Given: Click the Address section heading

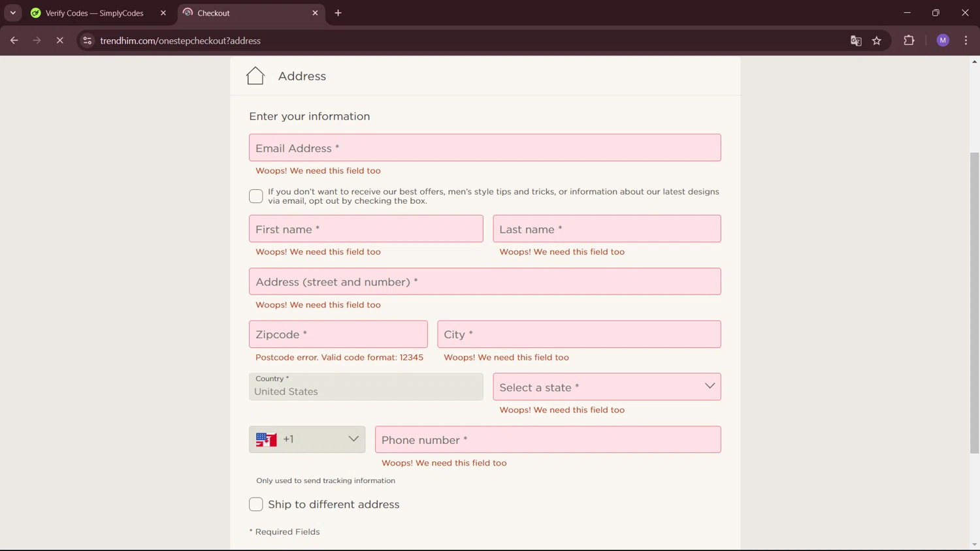Looking at the screenshot, I should tap(302, 76).
